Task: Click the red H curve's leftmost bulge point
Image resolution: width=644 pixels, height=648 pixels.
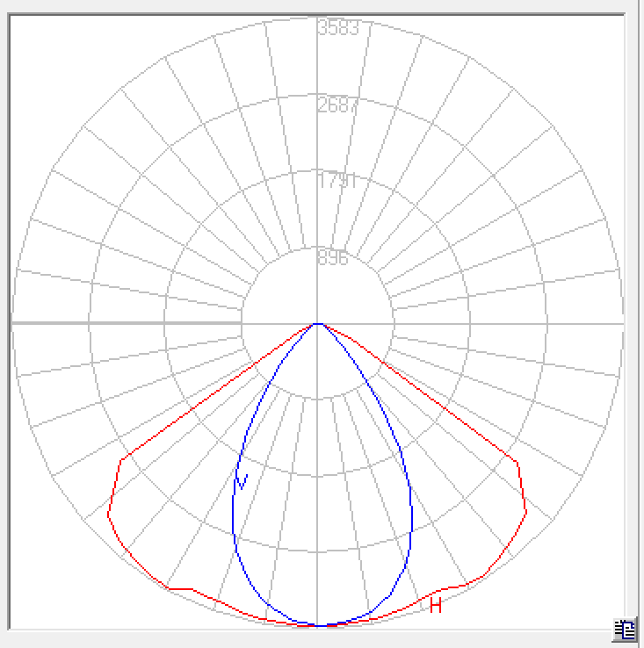Action: [109, 515]
